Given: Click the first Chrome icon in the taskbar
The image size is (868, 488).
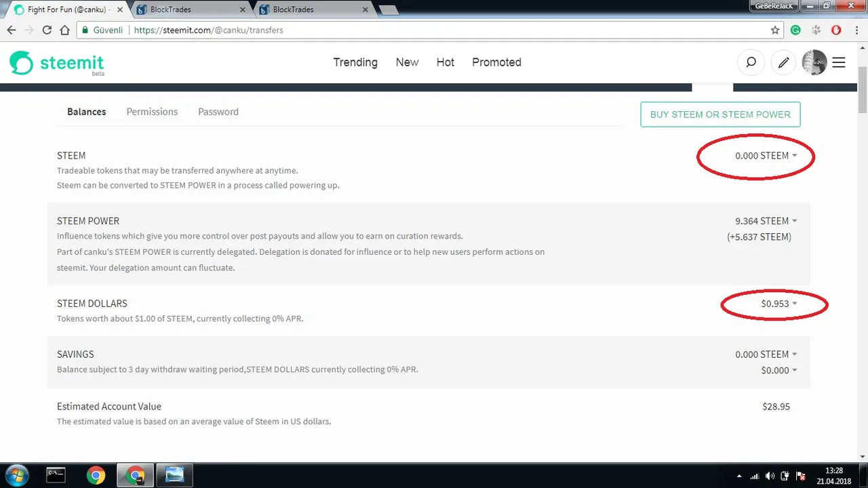Looking at the screenshot, I should coord(96,475).
